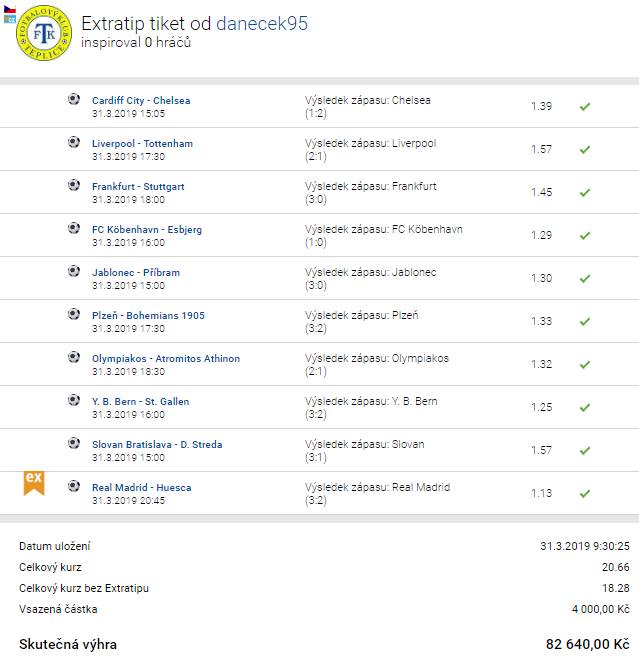Image resolution: width=639 pixels, height=661 pixels.
Task: Click the FK Teplice club logo
Action: point(44,33)
